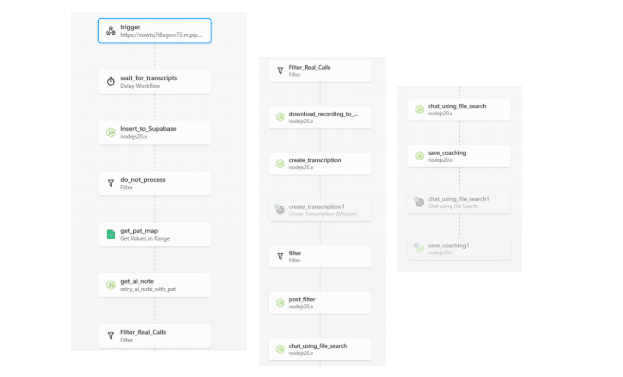
Task: Click the Google Sheets icon on get_pat_map
Action: point(111,234)
